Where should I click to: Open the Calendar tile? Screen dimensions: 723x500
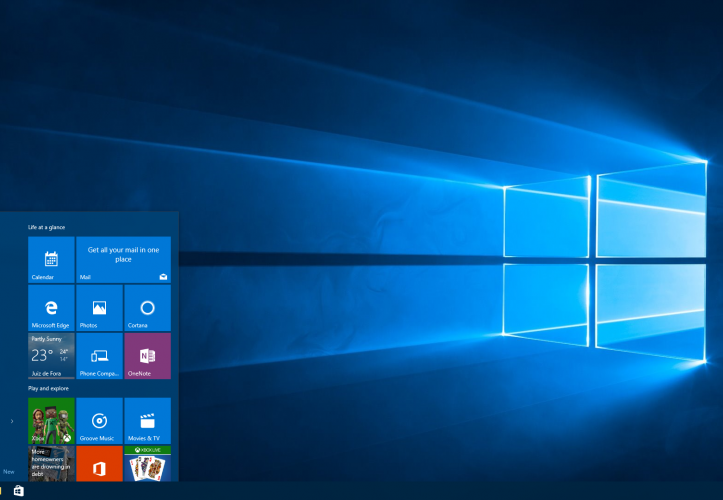(x=51, y=260)
